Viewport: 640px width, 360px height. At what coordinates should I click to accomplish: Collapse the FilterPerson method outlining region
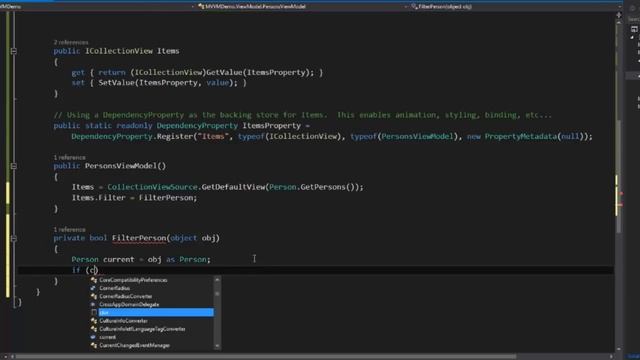pos(13,238)
